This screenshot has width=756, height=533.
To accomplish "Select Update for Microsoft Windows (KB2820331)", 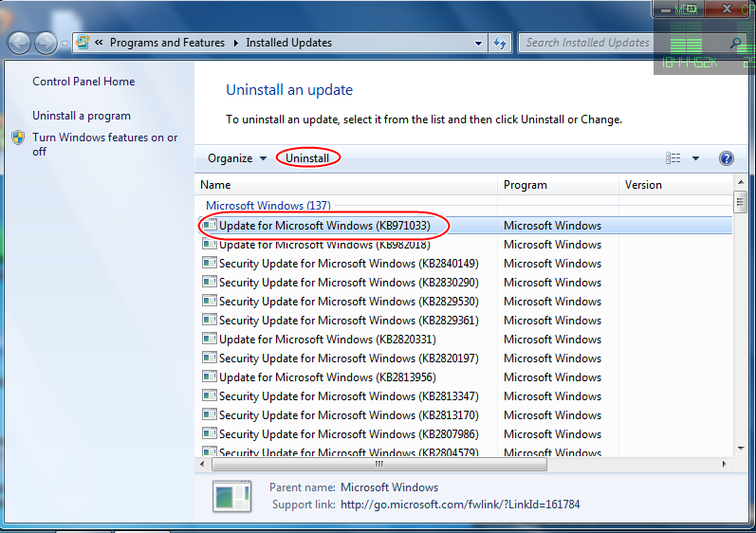I will (465, 340).
